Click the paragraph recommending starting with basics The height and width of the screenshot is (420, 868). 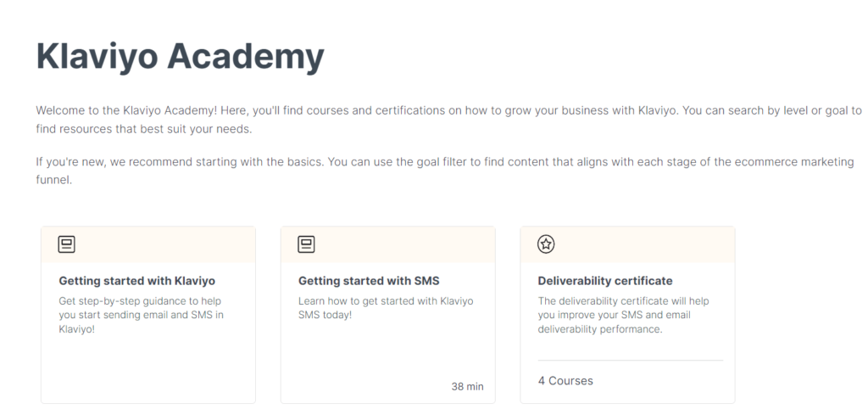pos(445,171)
